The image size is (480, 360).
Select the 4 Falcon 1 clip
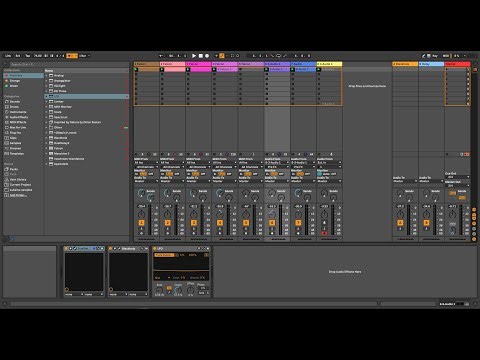(x=227, y=69)
